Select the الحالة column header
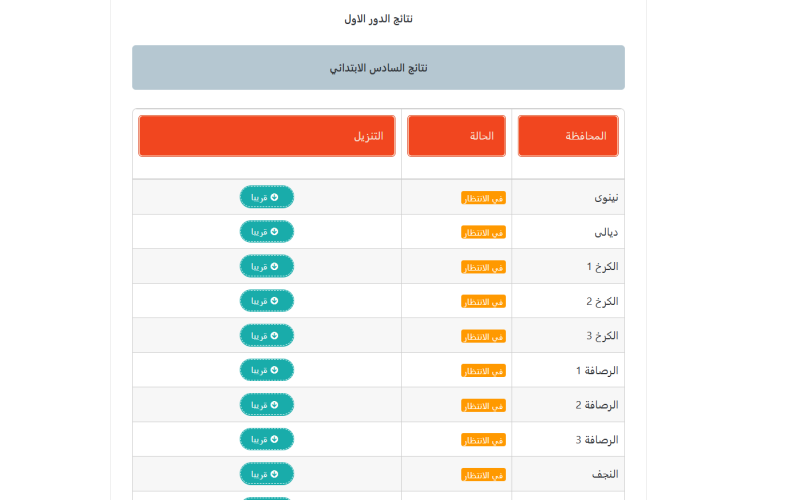This screenshot has height=500, width=800. (x=456, y=136)
